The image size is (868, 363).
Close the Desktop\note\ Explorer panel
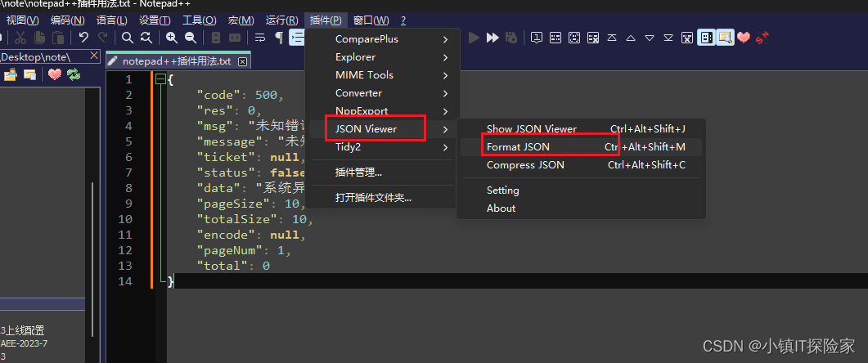pos(94,56)
